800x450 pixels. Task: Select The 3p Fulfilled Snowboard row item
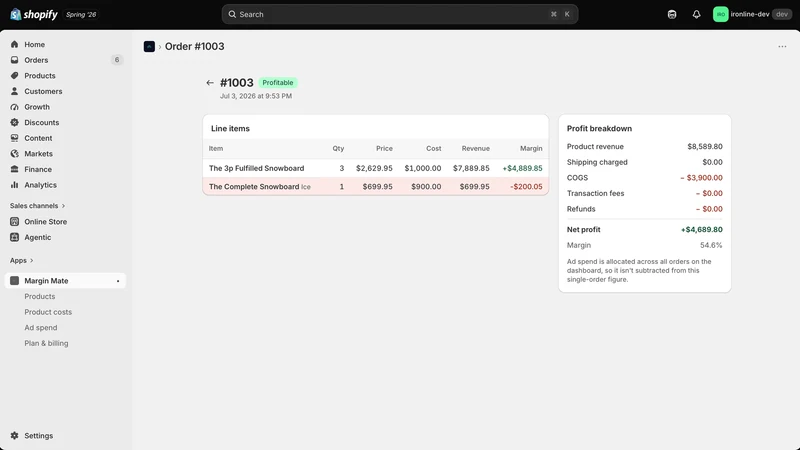click(257, 168)
